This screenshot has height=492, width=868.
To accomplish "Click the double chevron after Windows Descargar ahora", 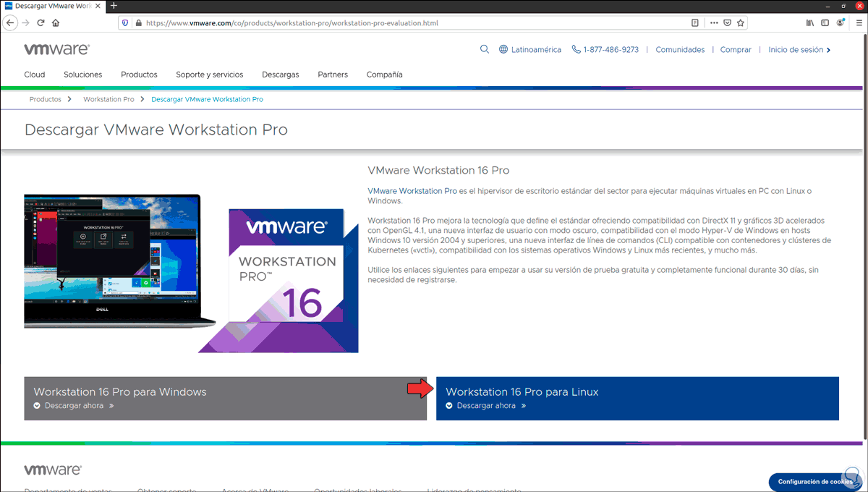I will [x=111, y=406].
